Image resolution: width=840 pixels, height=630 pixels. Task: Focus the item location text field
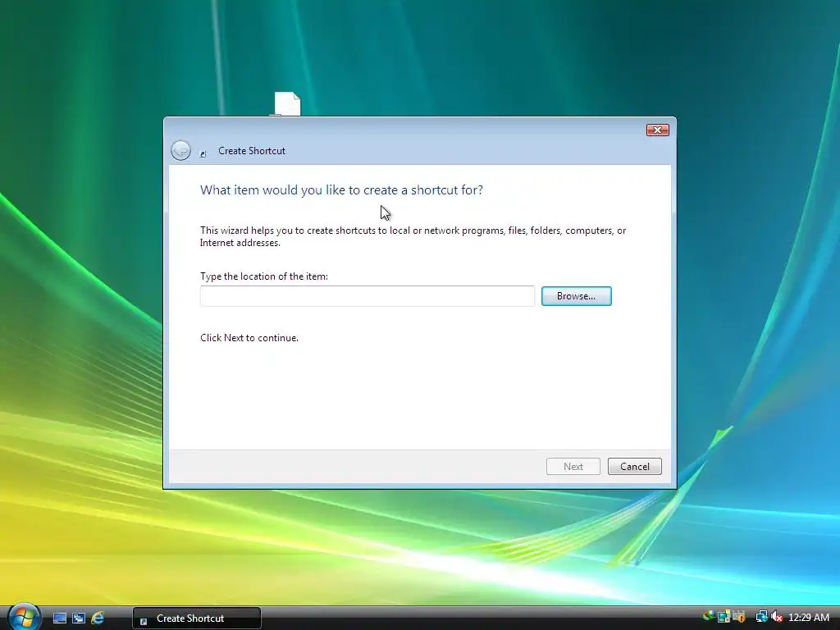[367, 296]
